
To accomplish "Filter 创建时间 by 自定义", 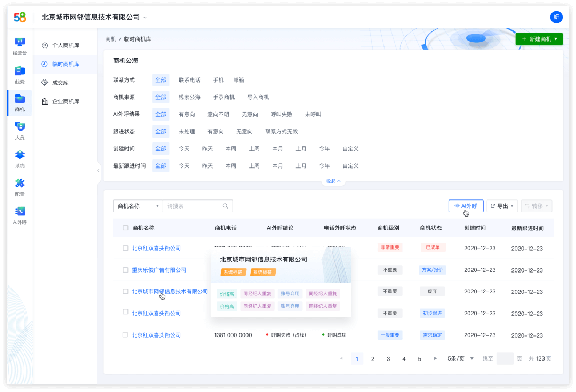I will (350, 149).
